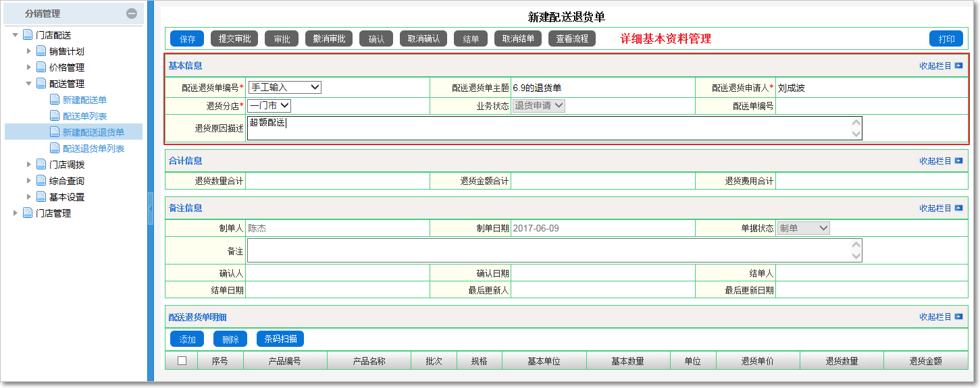Click the 配送退货单主题 field with 6.9的退货单
980x388 pixels.
tap(602, 88)
